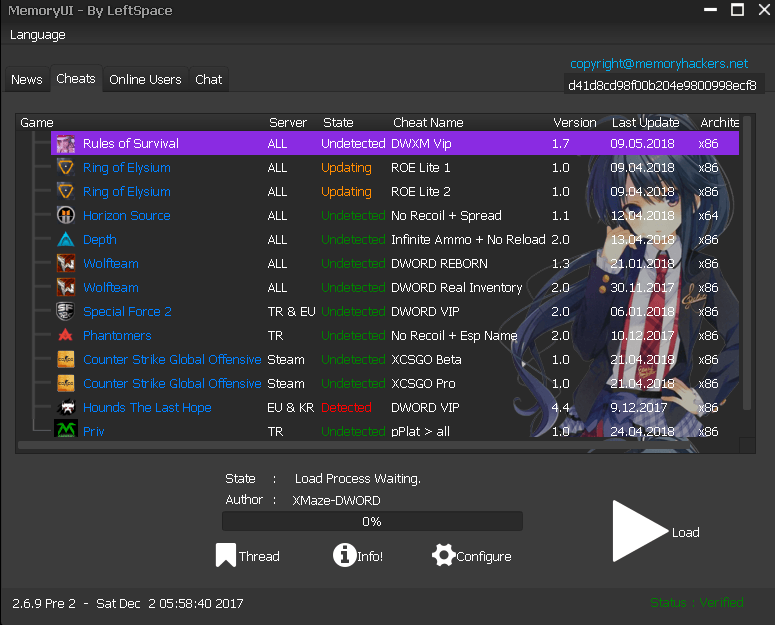
Task: Click the CS:GO icon in XCSGO Pro row
Action: (66, 383)
